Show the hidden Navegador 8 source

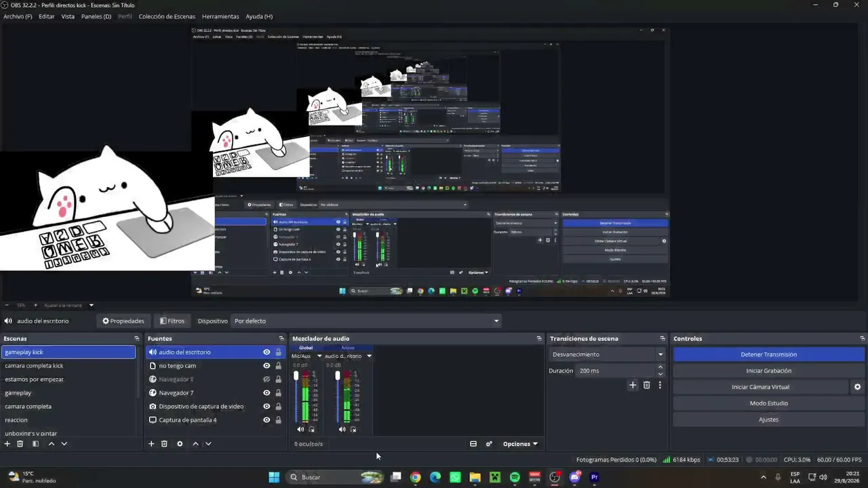pos(267,380)
